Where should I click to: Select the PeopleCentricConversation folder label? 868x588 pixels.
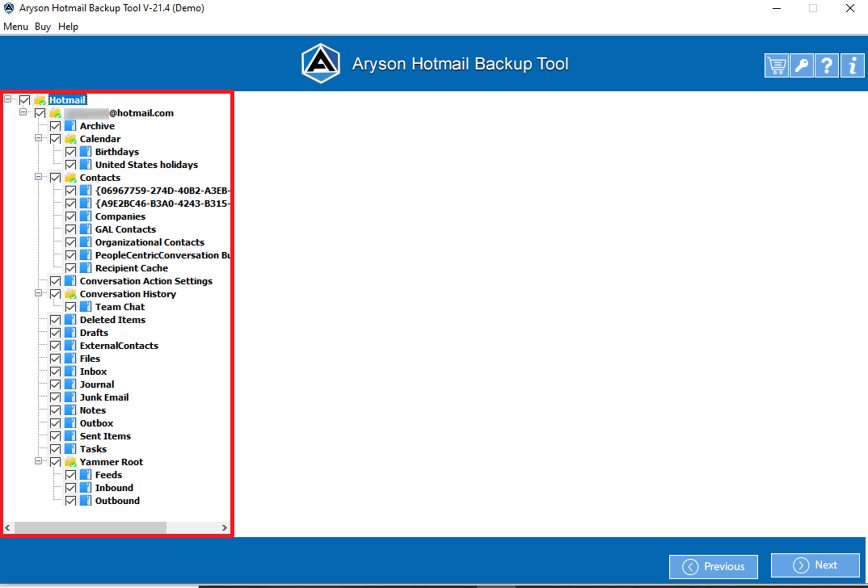162,255
